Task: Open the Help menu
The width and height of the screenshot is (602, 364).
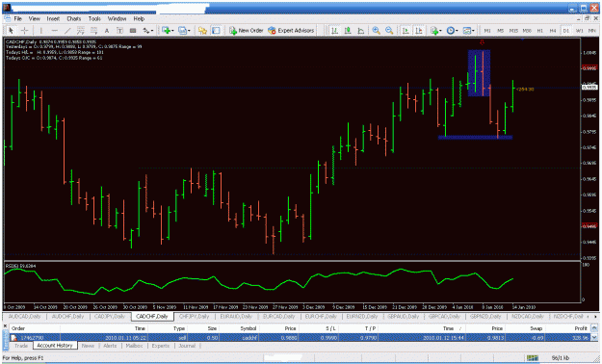Action: (139, 18)
